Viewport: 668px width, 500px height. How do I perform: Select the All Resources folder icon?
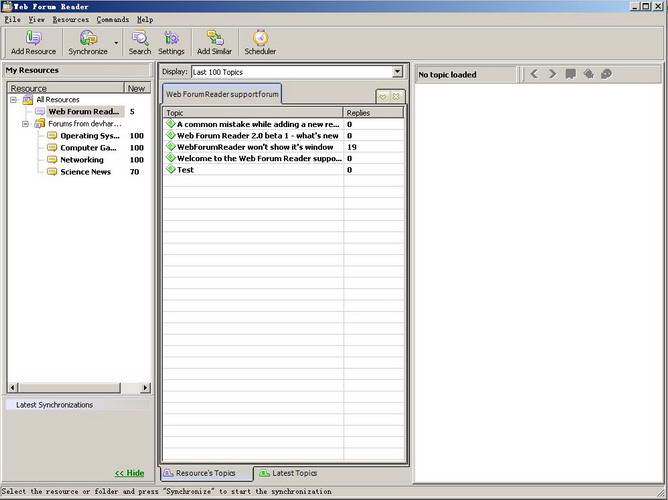tap(28, 100)
